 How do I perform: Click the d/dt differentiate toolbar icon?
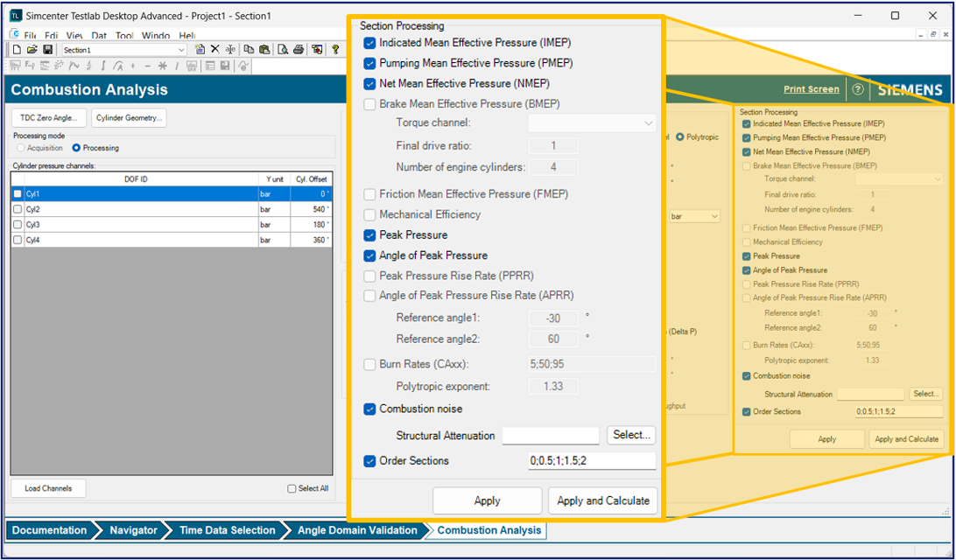pos(89,66)
